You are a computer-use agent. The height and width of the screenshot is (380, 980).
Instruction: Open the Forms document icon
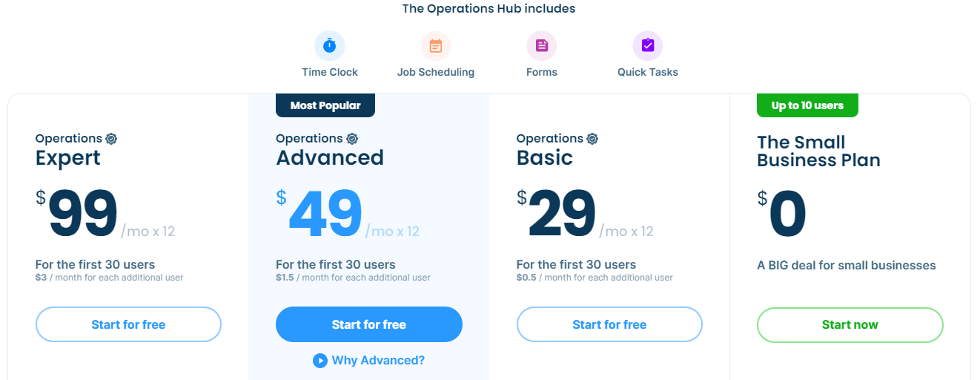coord(542,46)
